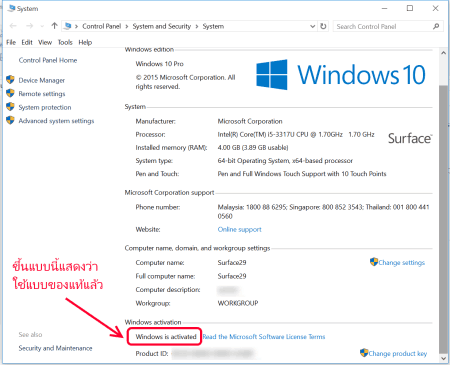Select the 'Windows is activated' text
Screen dimensions: 450x365
pyautogui.click(x=166, y=337)
